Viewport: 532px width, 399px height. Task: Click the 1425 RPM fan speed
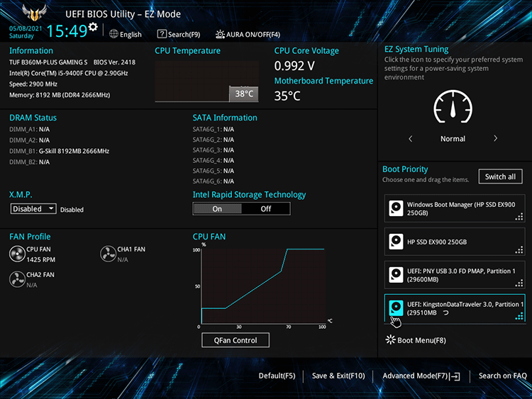point(41,259)
